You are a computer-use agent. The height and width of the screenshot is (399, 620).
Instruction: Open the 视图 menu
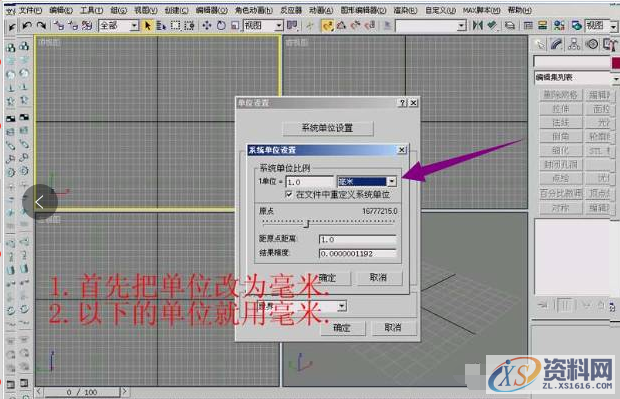(x=146, y=10)
